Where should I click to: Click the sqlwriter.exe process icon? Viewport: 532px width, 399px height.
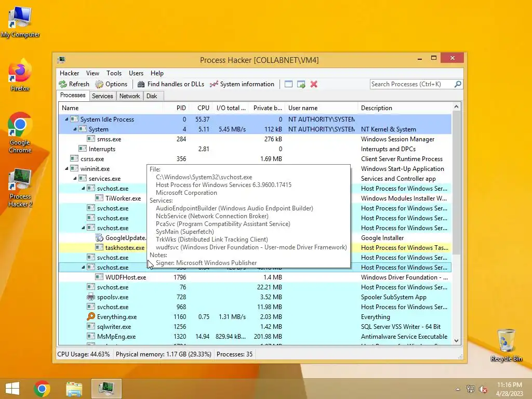[90, 326]
